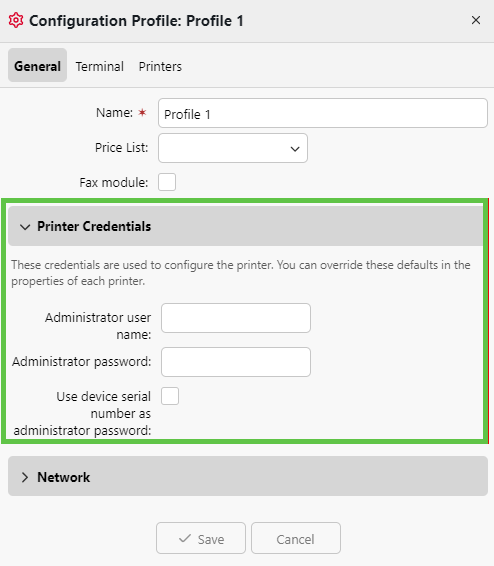The height and width of the screenshot is (566, 494).
Task: Check Use device serial number as password
Action: click(x=170, y=396)
